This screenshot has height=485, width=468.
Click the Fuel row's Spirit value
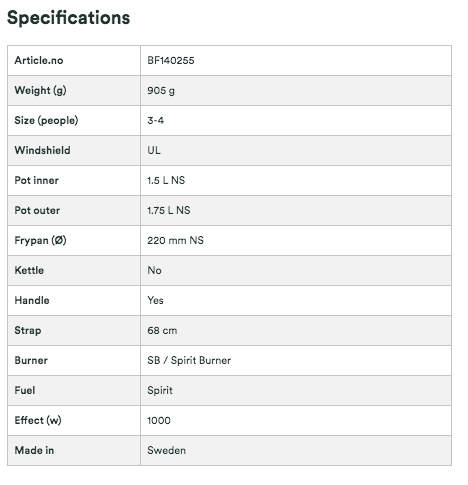click(160, 390)
